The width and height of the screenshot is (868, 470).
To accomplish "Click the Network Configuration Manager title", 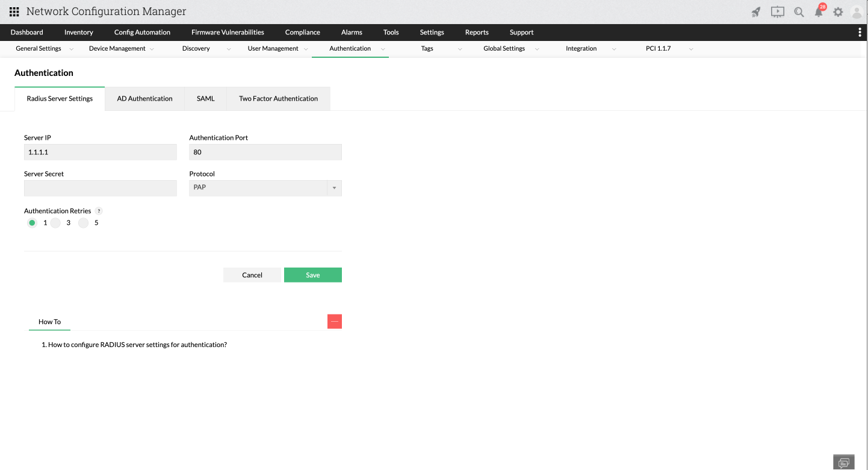I will (x=107, y=12).
